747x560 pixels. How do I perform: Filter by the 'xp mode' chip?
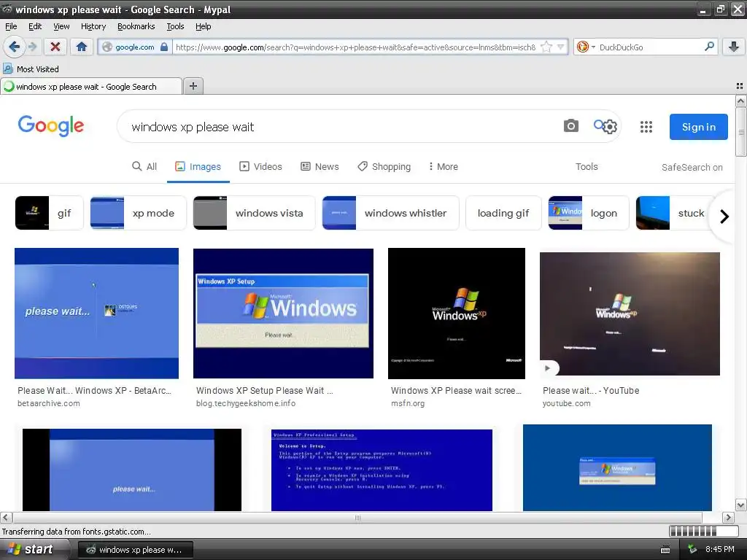pos(138,213)
